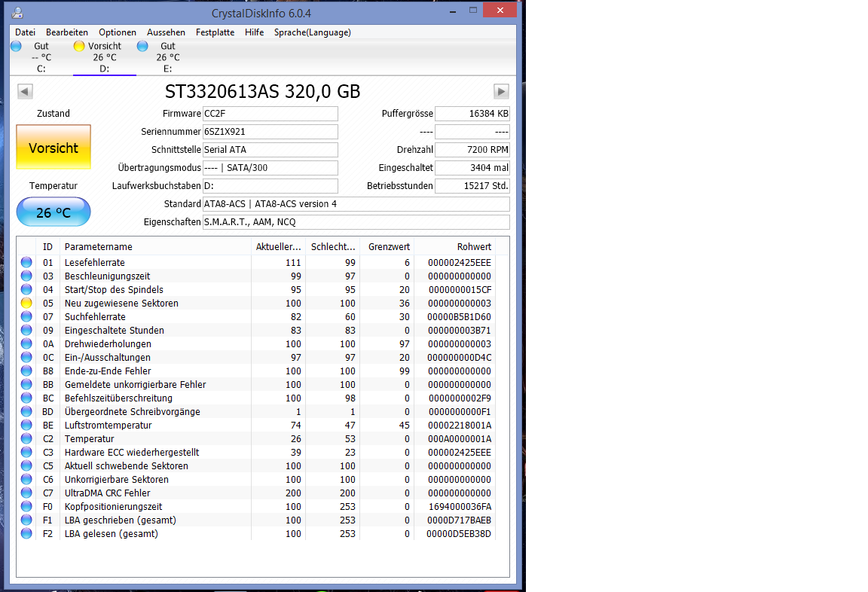Viewport: 868px width, 592px height.
Task: Open the Optionen menu
Action: pos(118,32)
